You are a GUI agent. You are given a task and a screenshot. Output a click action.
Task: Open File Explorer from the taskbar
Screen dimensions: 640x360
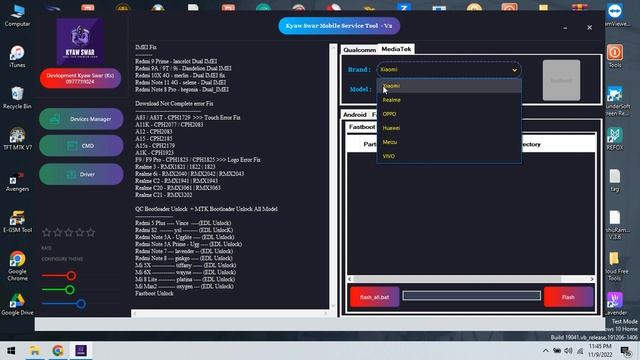(x=35, y=351)
